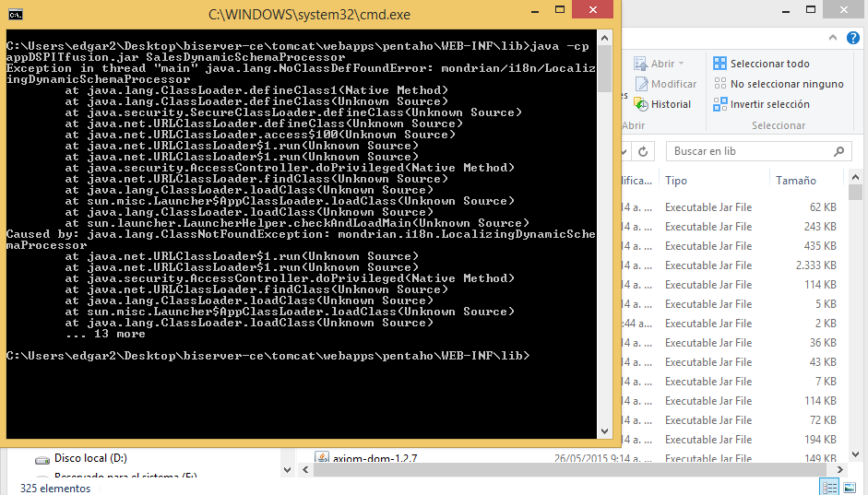Open the Abrir dropdown arrow

point(682,64)
